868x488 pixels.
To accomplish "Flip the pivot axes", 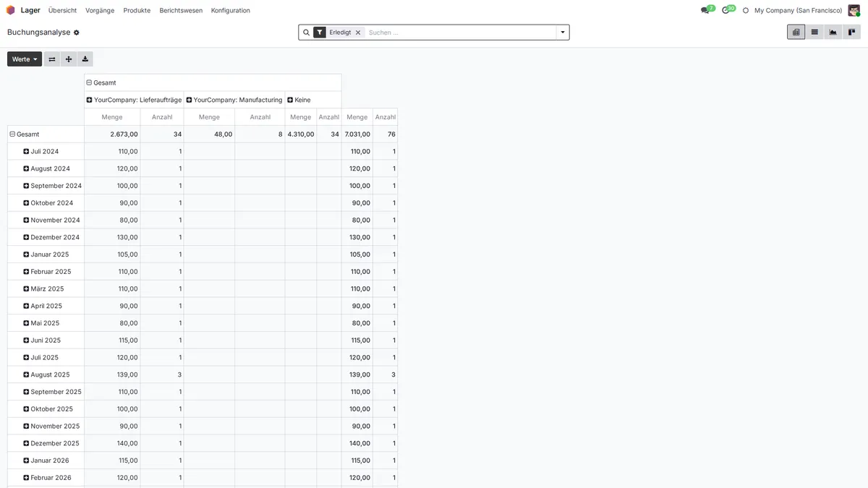I will coord(52,59).
